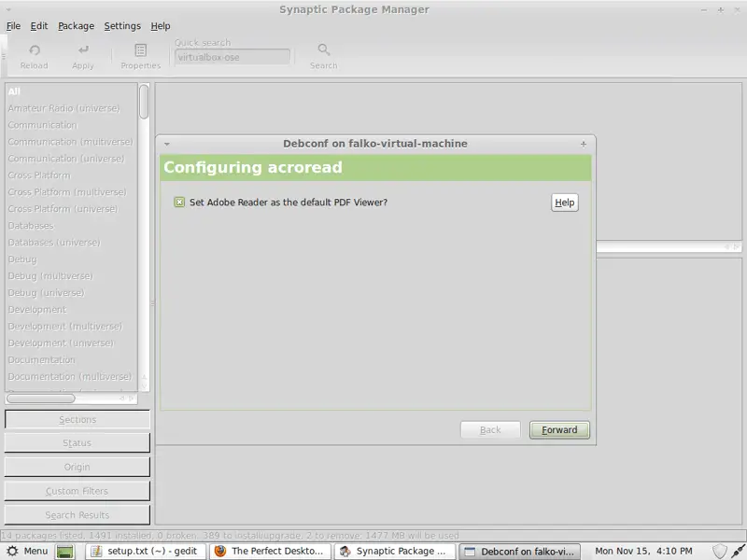Image resolution: width=747 pixels, height=560 pixels.
Task: Select Amateur Radio (universe) category
Action: pos(72,108)
